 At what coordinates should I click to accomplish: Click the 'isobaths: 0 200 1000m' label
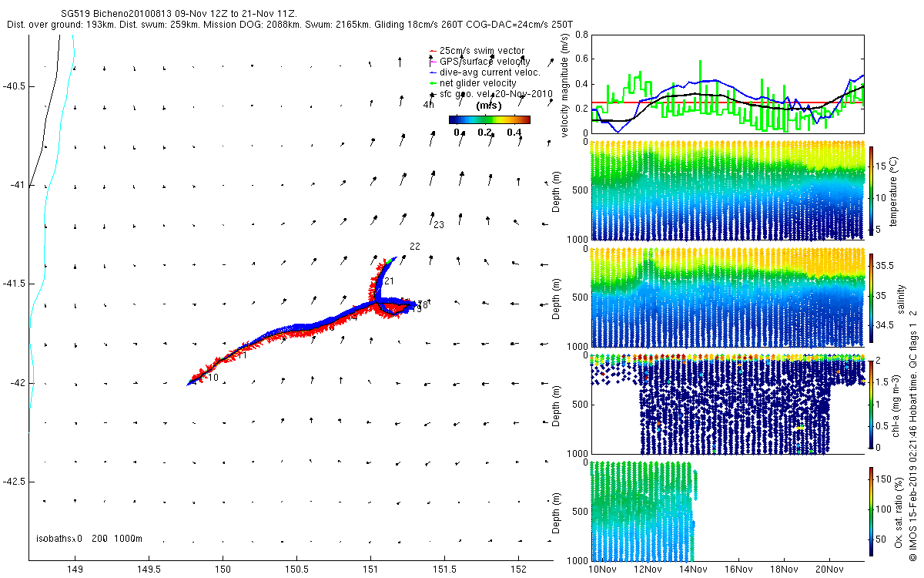89,538
